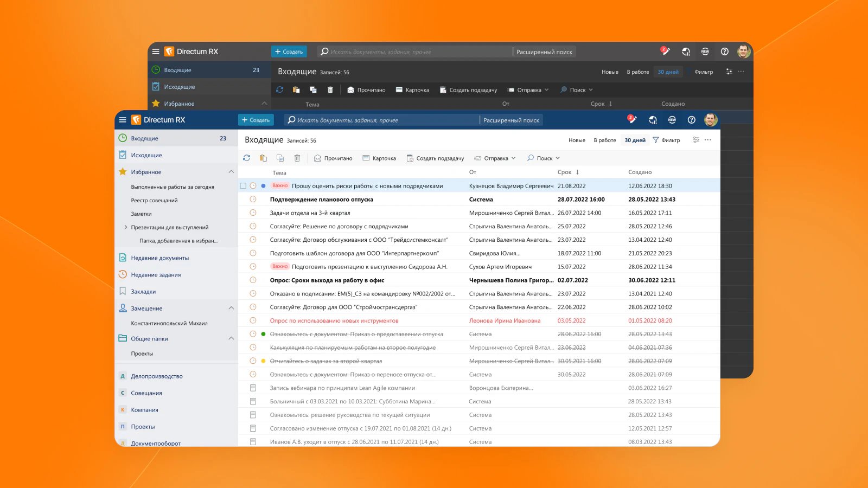Image resolution: width=868 pixels, height=488 pixels.
Task: Refresh list in front light window
Action: point(246,158)
